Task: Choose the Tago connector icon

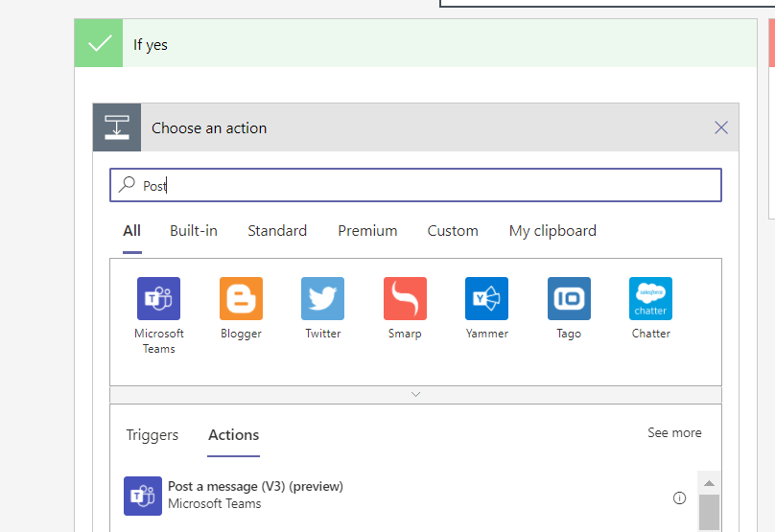Action: pos(569,299)
